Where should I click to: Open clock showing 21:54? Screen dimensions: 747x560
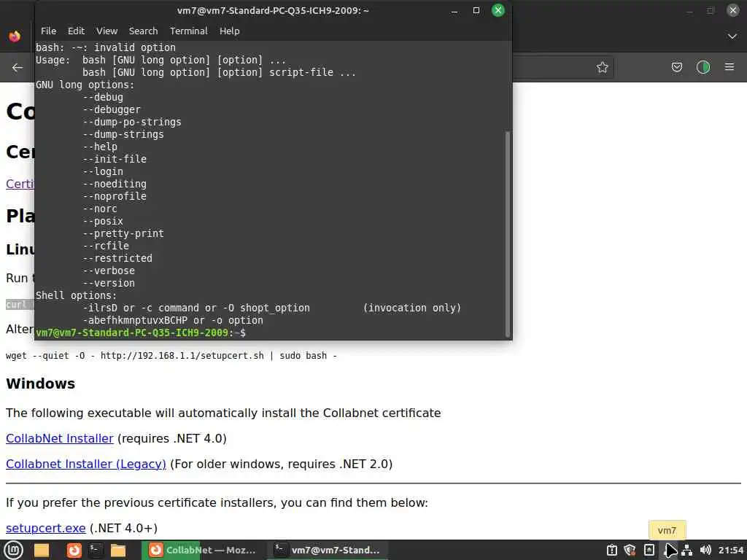(731, 550)
